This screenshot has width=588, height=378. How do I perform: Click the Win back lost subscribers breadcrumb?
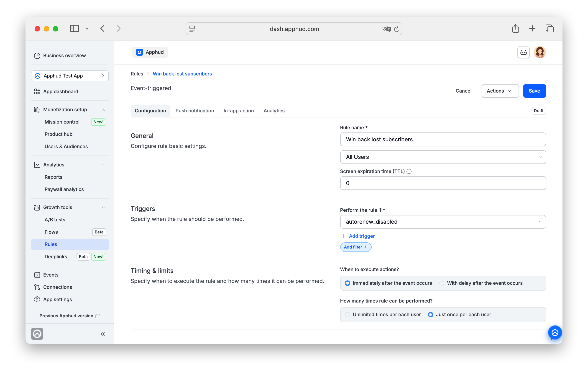pyautogui.click(x=182, y=74)
